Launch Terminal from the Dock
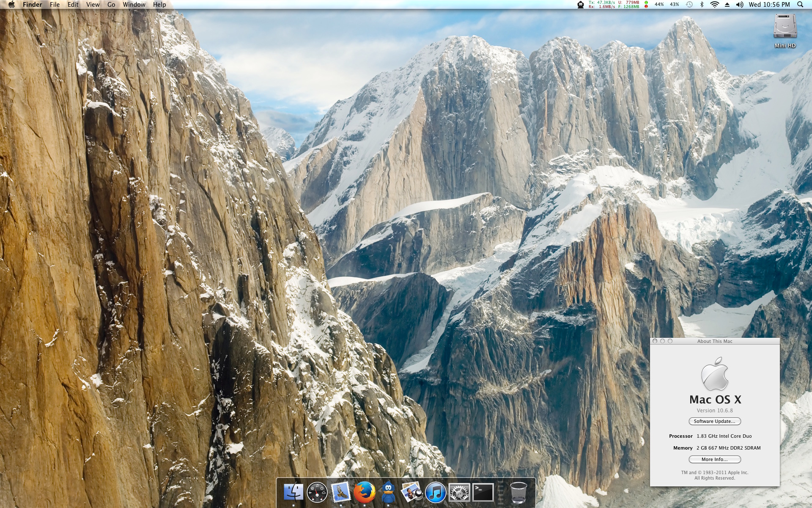812x508 pixels. 483,493
